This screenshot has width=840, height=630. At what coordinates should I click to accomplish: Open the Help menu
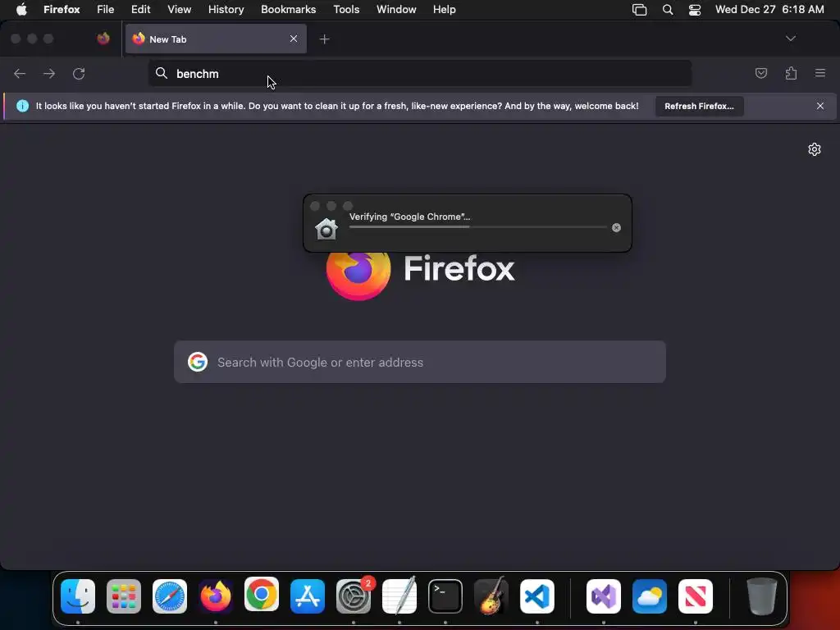[x=444, y=10]
